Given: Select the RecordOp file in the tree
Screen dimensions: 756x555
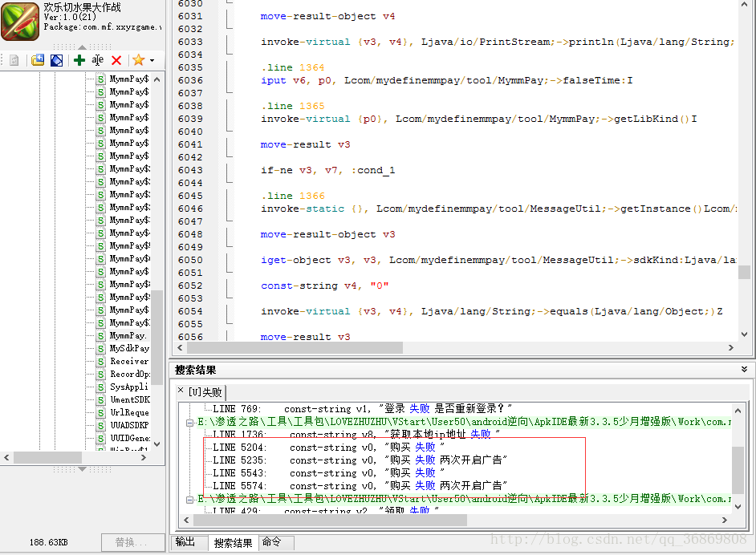Looking at the screenshot, I should pyautogui.click(x=130, y=374).
